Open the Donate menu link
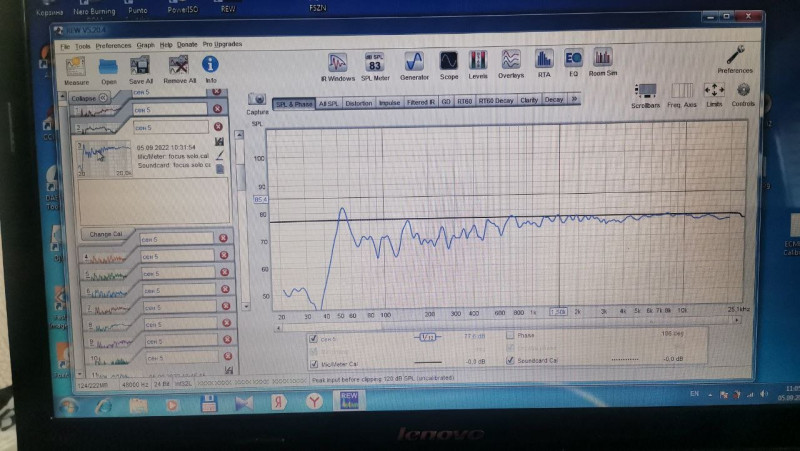 tap(187, 45)
